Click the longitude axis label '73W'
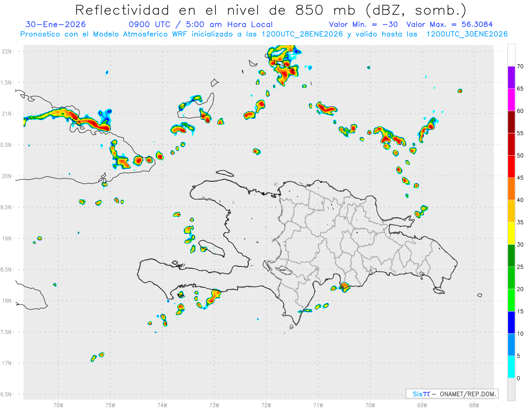The image size is (532, 411). coord(214,405)
